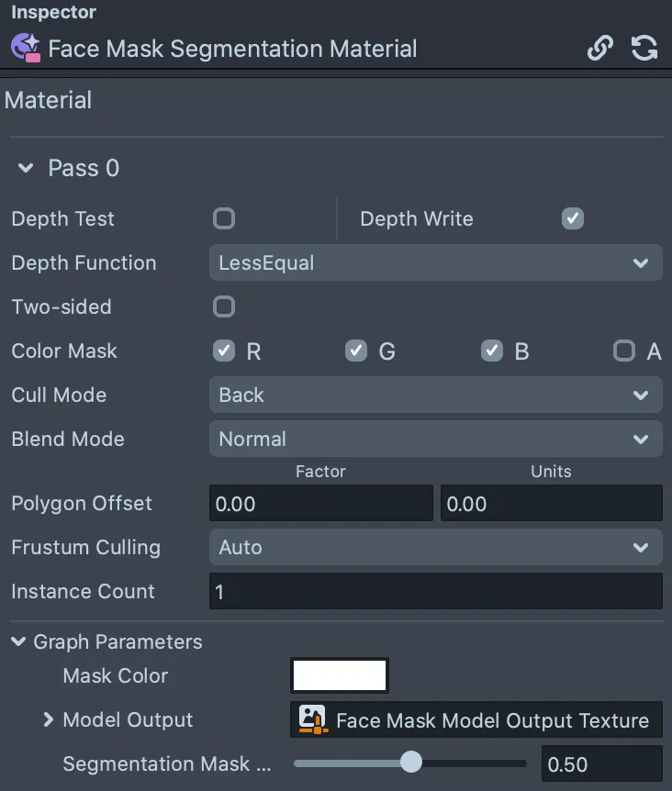Click the Instance Count input field
The width and height of the screenshot is (672, 791).
[x=436, y=591]
